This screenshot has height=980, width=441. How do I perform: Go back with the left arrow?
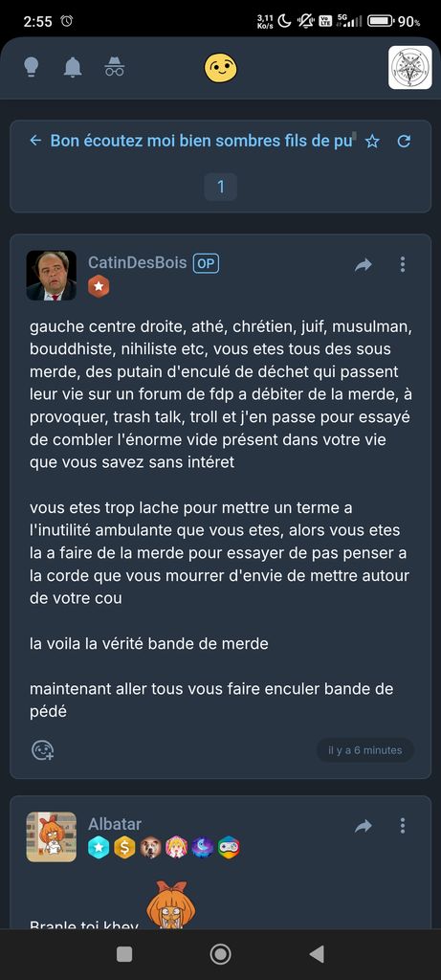[x=35, y=141]
